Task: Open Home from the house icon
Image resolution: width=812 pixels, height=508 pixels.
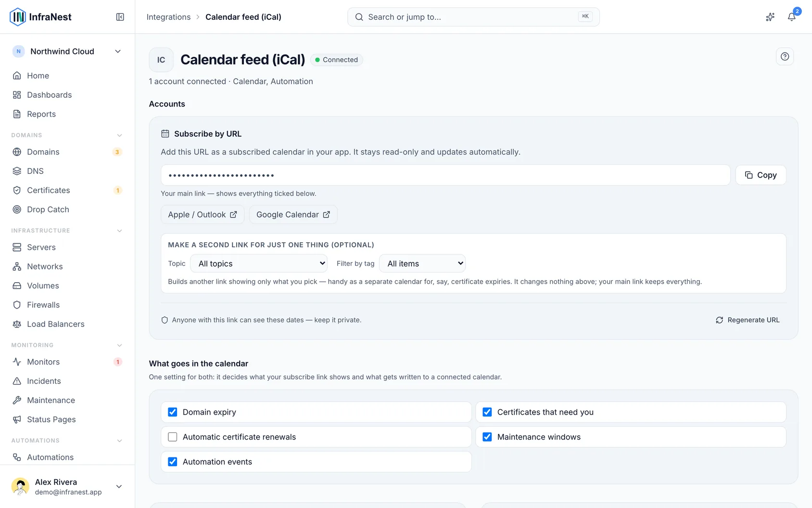Action: 17,76
